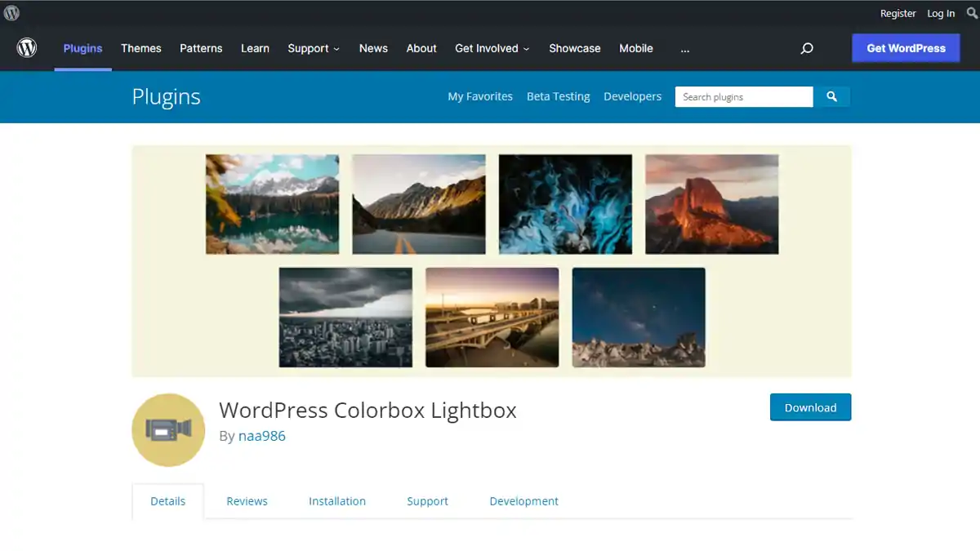
Task: Open the admin bar search magnifier icon
Action: (x=972, y=13)
